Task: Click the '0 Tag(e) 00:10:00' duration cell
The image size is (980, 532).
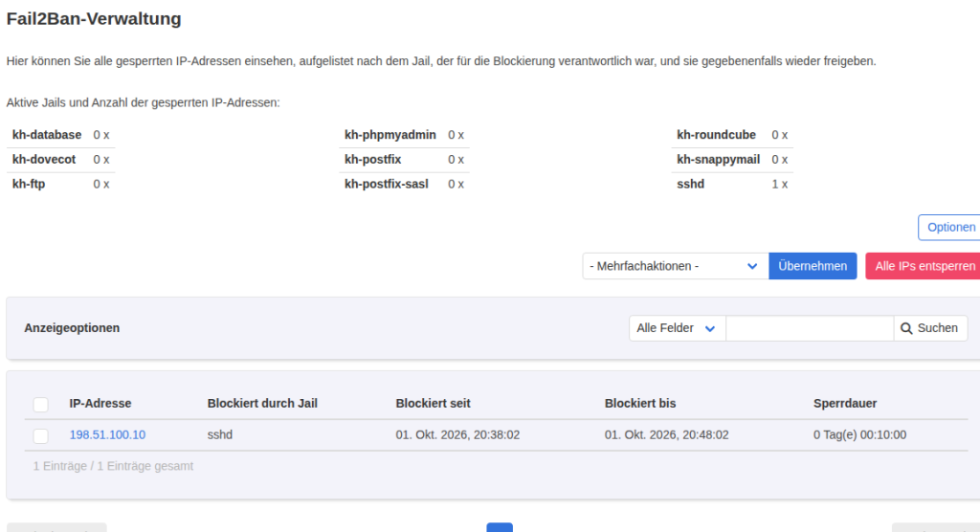Action: [x=860, y=435]
